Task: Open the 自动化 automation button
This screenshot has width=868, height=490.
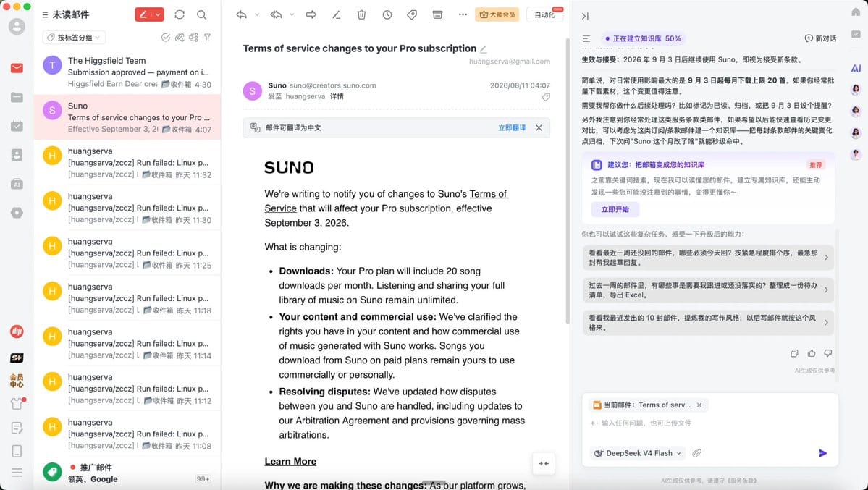Action: 544,15
